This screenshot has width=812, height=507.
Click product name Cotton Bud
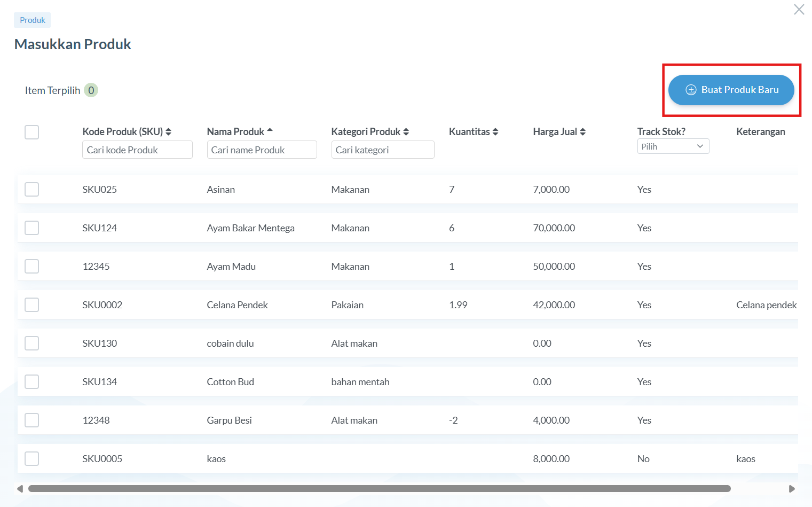(231, 382)
